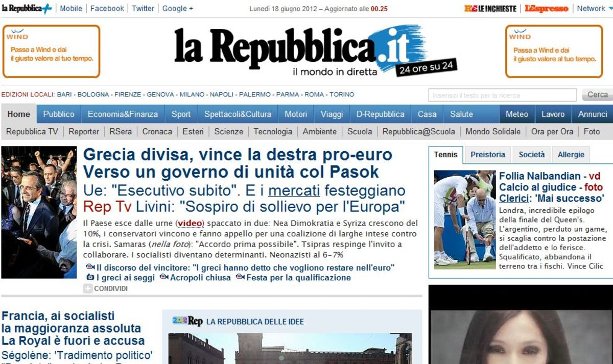The width and height of the screenshot is (613, 364).
Task: Open the 'Grecia divisa' main headline
Action: [238, 162]
